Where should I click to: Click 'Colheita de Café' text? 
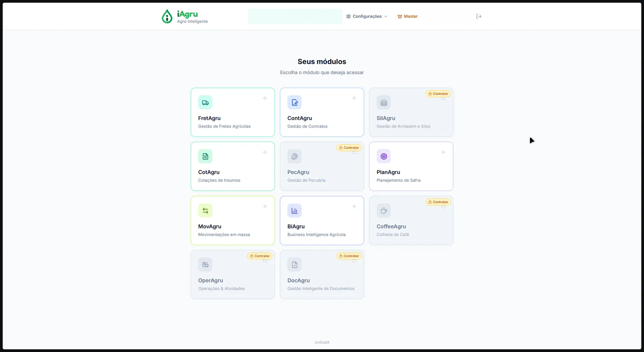coord(393,235)
